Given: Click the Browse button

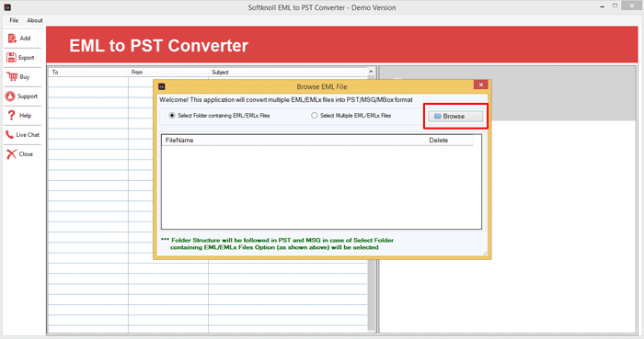Looking at the screenshot, I should coord(455,117).
